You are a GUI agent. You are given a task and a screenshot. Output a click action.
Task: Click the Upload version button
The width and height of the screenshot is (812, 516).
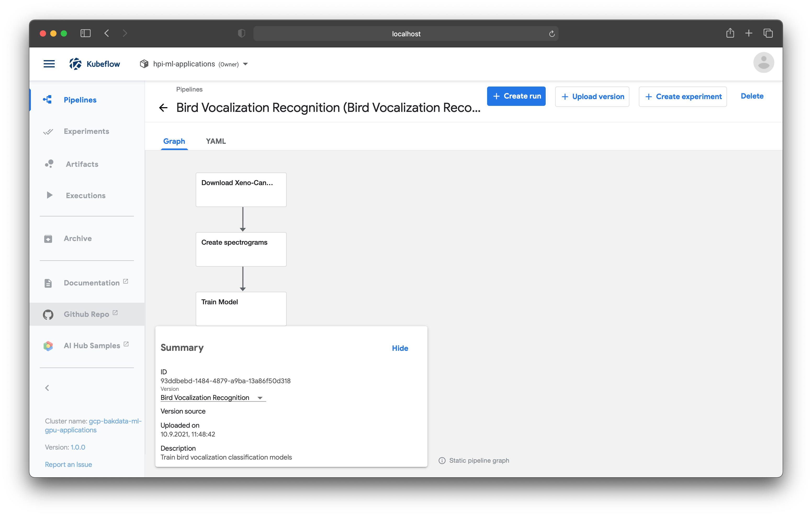(x=592, y=97)
